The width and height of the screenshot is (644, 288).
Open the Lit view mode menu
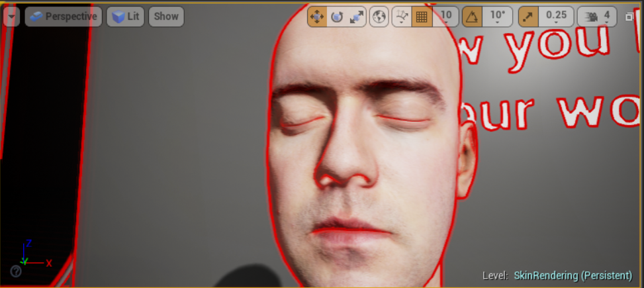pos(125,17)
